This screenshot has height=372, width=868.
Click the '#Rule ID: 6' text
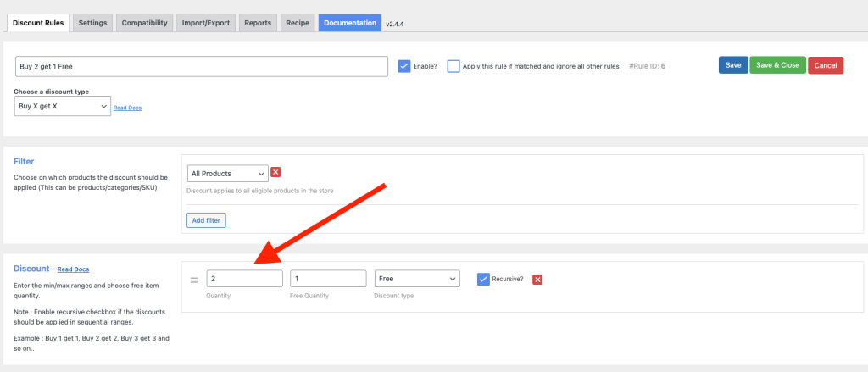pyautogui.click(x=647, y=66)
